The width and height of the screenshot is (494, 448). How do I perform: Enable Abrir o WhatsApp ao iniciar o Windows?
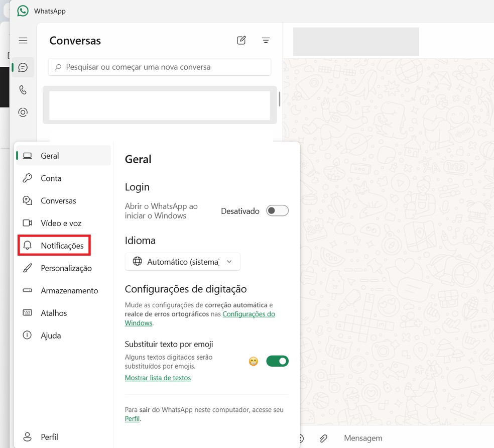(277, 210)
